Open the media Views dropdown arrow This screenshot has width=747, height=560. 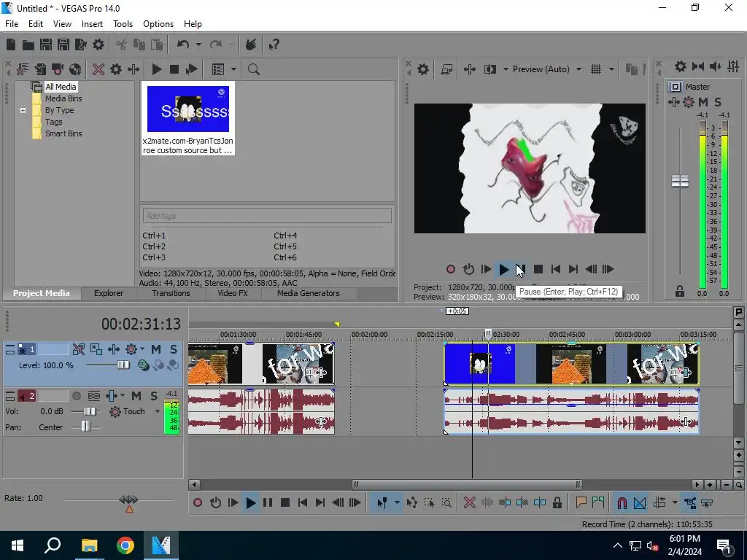point(233,69)
